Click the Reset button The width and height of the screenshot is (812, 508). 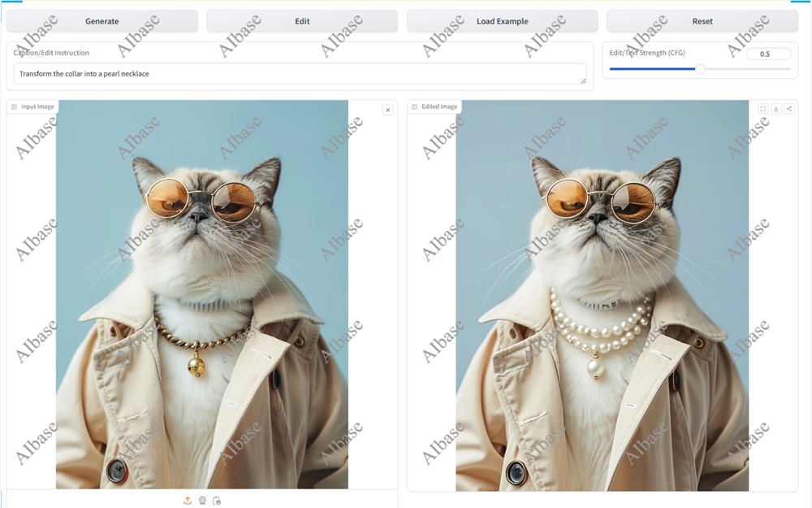coord(702,21)
